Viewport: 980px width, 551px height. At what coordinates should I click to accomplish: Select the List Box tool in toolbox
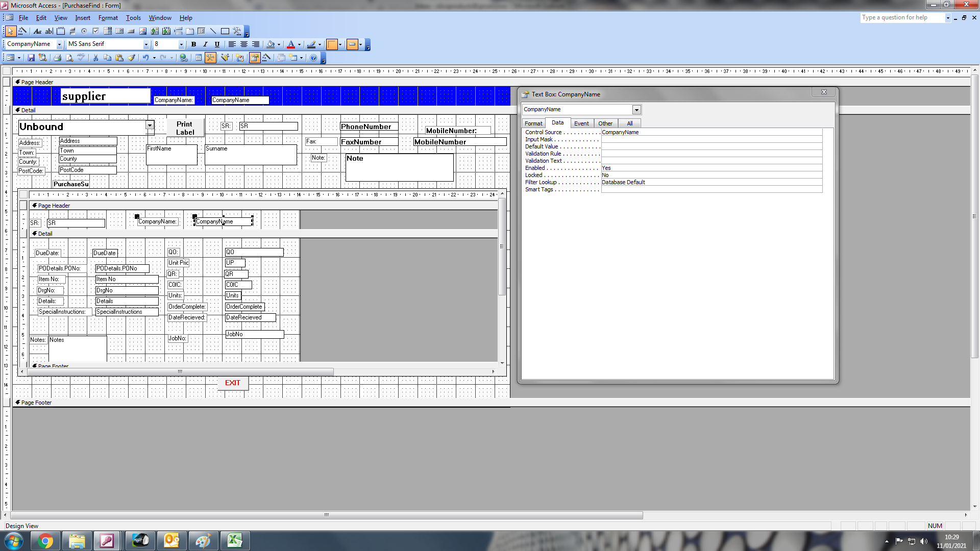pyautogui.click(x=119, y=31)
